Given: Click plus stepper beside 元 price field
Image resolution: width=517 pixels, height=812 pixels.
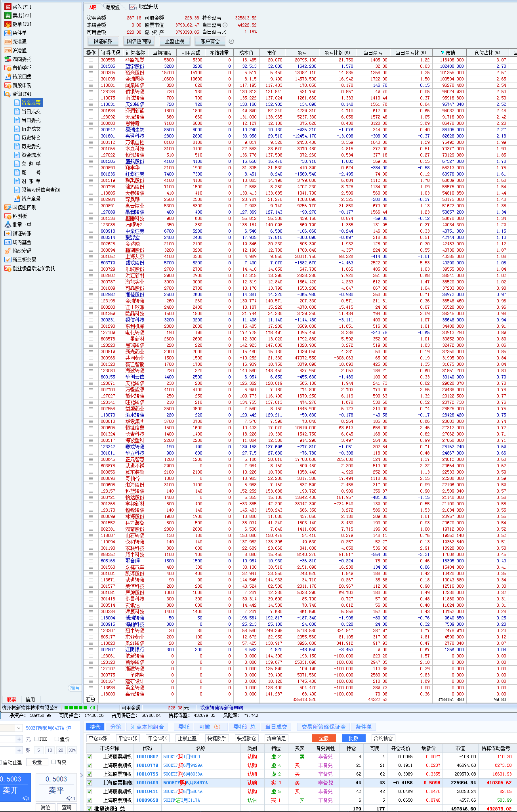Looking at the screenshot, I should click(19, 739).
